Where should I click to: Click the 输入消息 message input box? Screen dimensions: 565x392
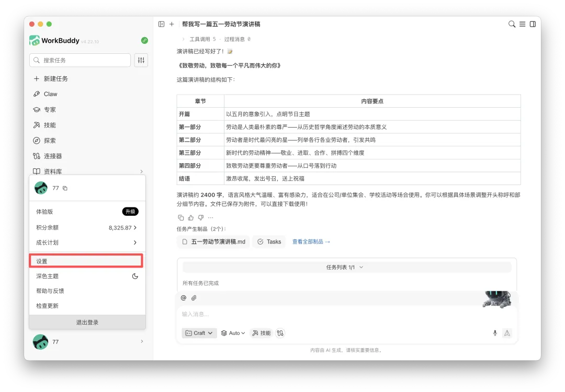pyautogui.click(x=347, y=314)
